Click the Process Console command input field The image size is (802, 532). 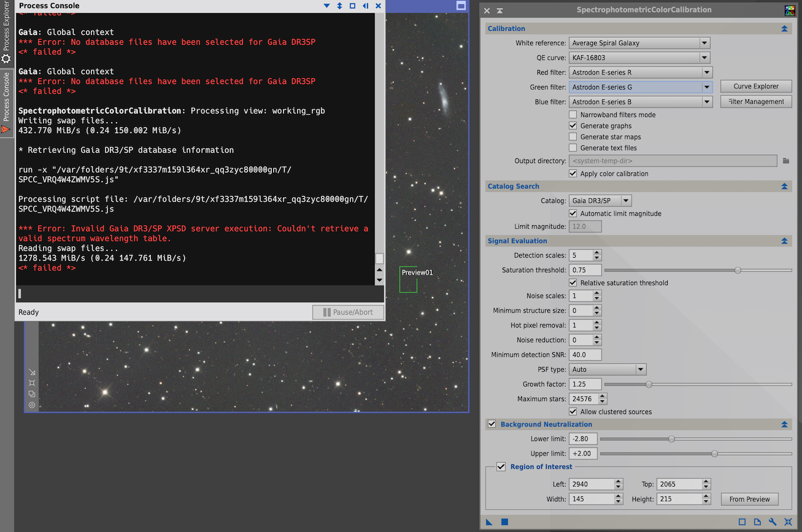[199, 294]
